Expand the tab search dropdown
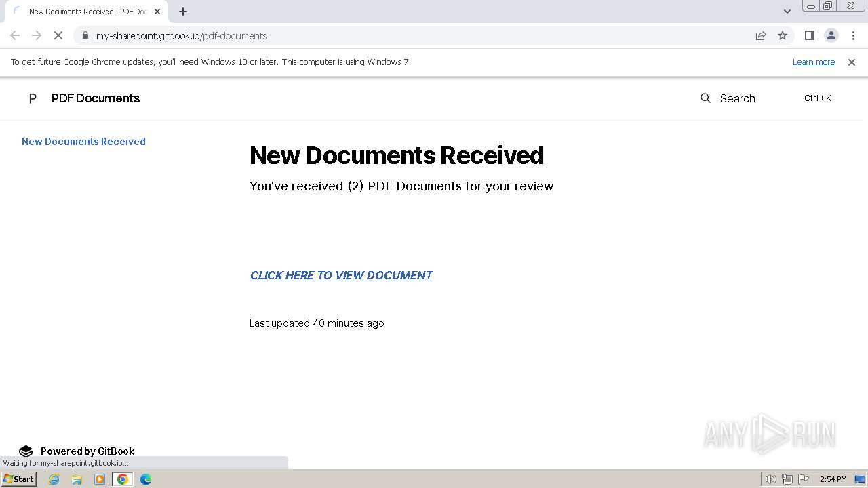The width and height of the screenshot is (868, 488). [787, 12]
